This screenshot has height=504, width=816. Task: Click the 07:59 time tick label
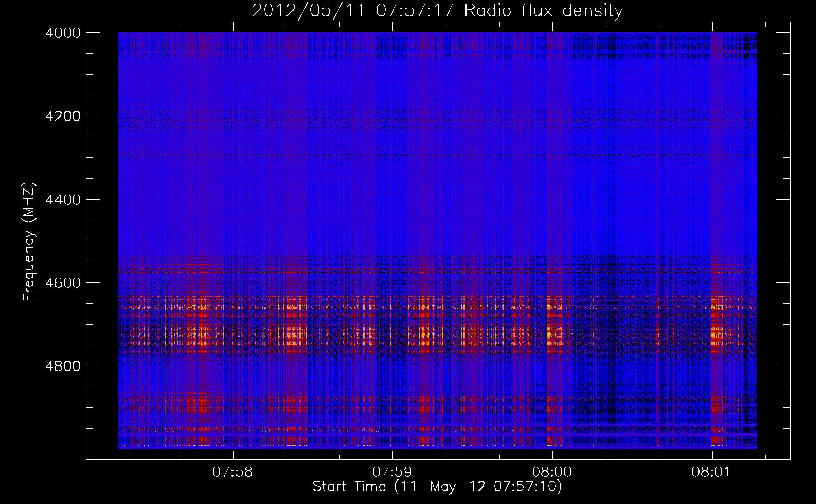click(x=392, y=472)
